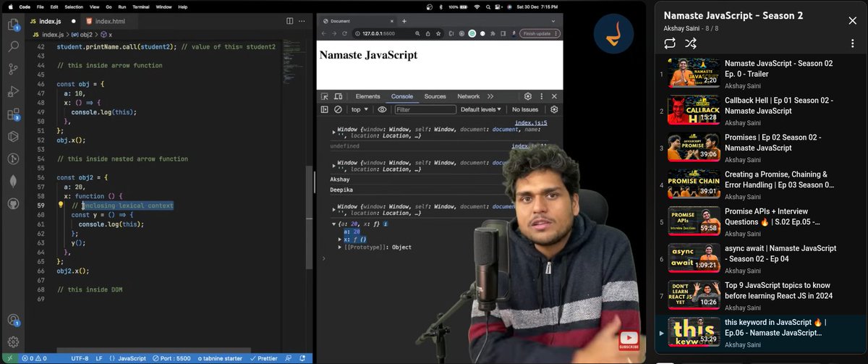The image size is (868, 364).
Task: Open DevTools settings gear beside the tabs
Action: (528, 96)
